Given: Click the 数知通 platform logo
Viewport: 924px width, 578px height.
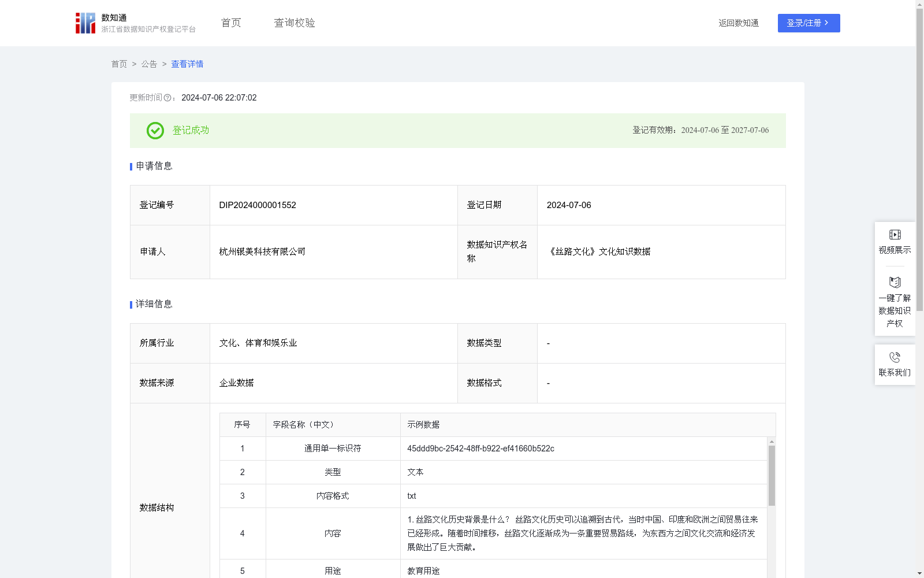Looking at the screenshot, I should point(136,23).
